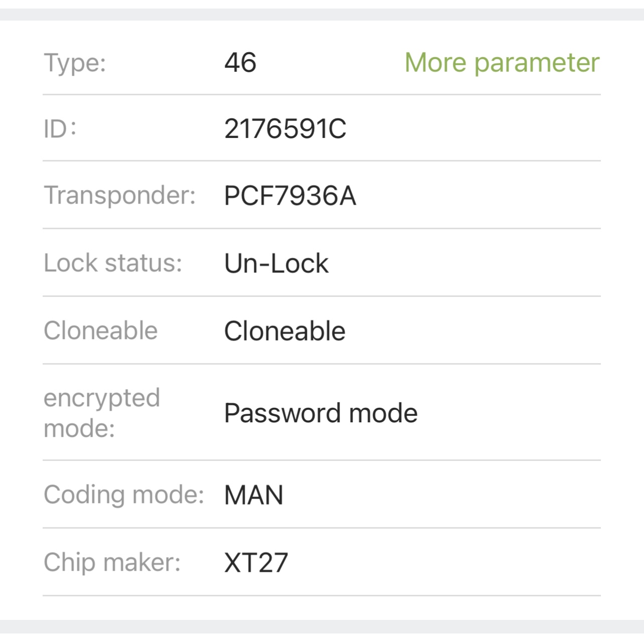Click the Transponder label
The image size is (644, 644).
coord(119,195)
